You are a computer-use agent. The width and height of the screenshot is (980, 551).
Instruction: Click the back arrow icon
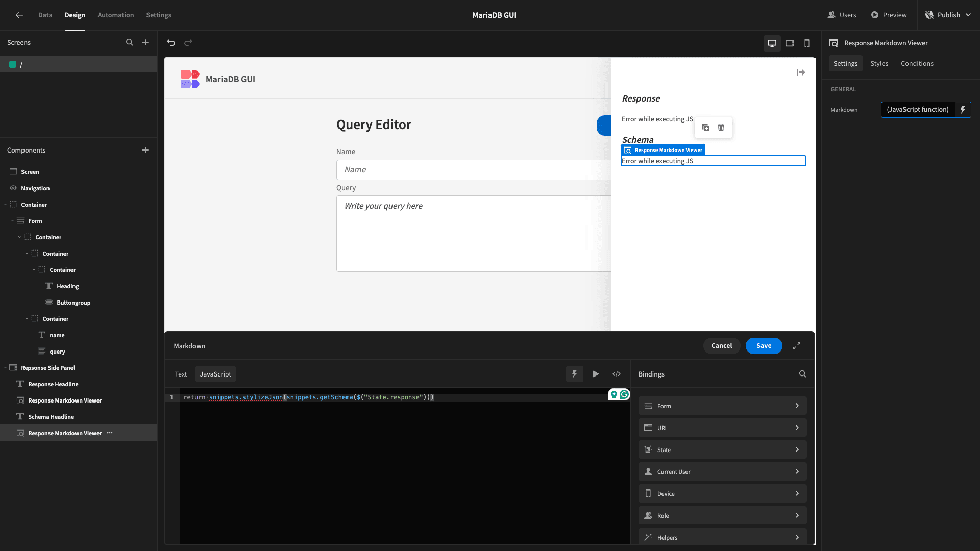pyautogui.click(x=19, y=15)
